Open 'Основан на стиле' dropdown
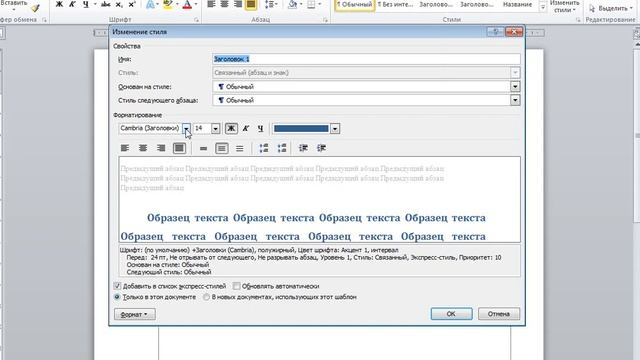Screen dimensions: 640x360 (x=515, y=87)
